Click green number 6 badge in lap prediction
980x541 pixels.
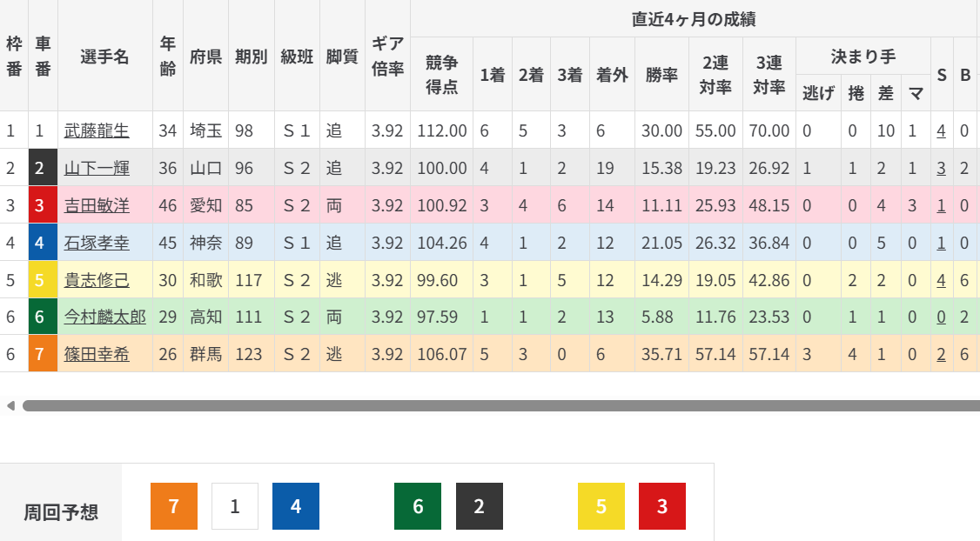418,506
